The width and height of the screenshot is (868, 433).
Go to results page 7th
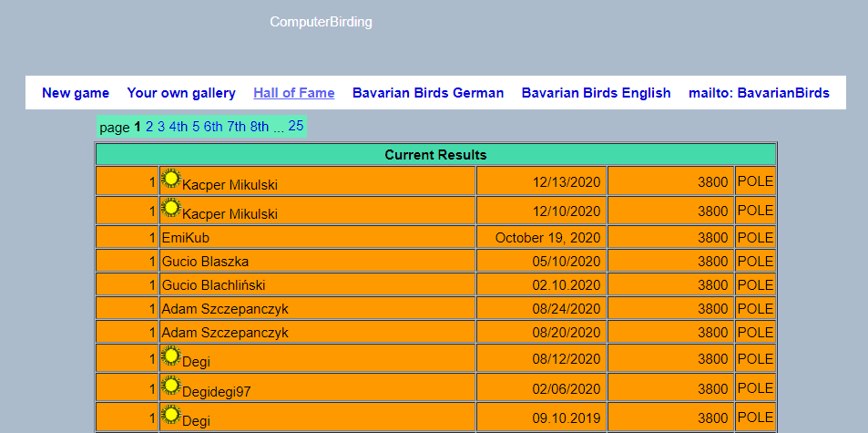coord(237,127)
